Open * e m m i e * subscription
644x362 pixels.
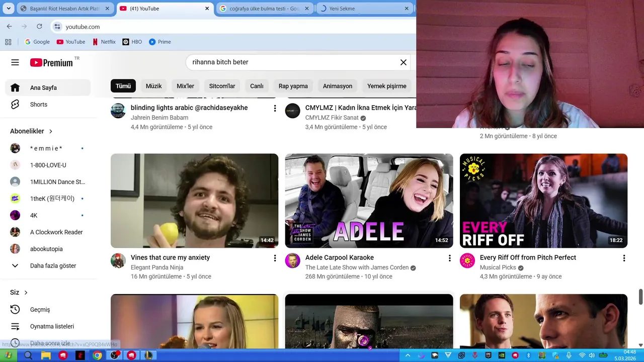[48, 148]
